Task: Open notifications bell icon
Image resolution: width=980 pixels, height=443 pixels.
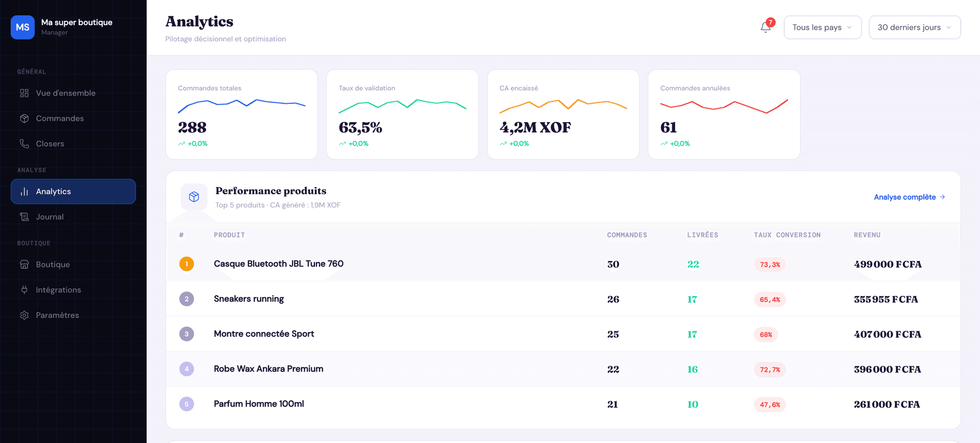Action: click(766, 27)
